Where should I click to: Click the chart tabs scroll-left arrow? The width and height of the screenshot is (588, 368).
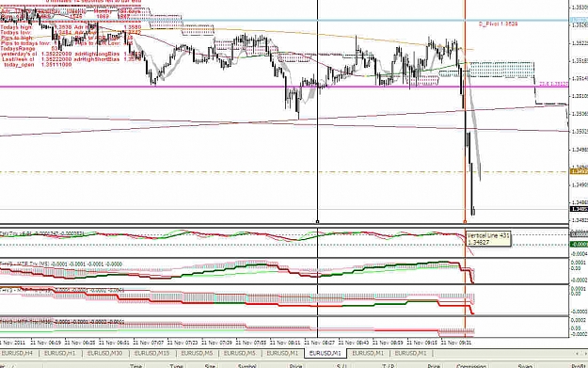(x=578, y=353)
